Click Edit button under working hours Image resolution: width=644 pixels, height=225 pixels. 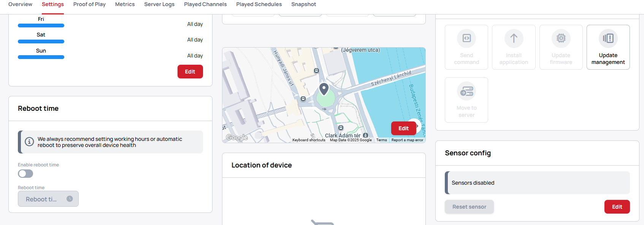(190, 72)
